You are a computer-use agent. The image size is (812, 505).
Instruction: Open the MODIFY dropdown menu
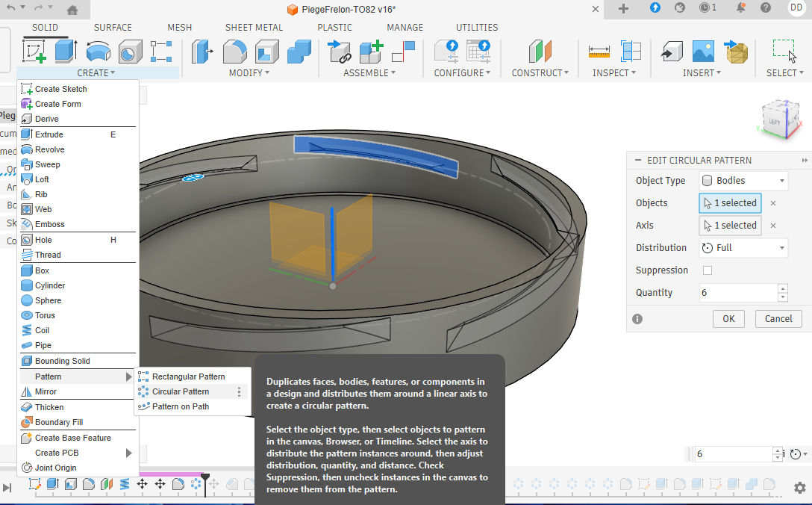click(249, 73)
